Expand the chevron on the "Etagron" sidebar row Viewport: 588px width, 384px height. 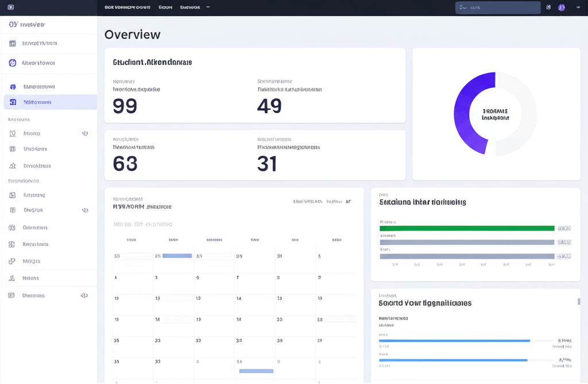(84, 210)
